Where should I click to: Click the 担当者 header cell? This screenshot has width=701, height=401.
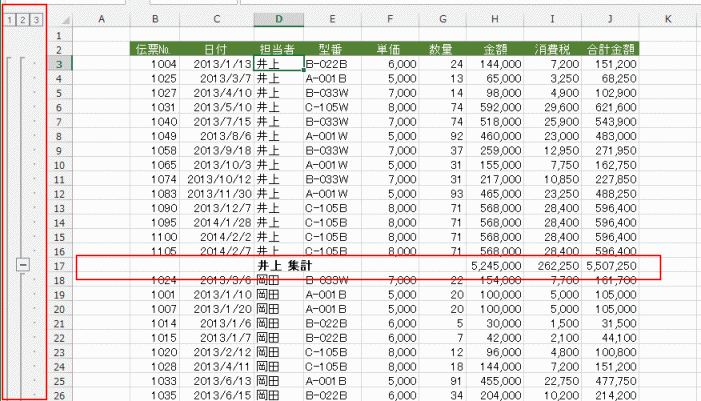pos(278,48)
